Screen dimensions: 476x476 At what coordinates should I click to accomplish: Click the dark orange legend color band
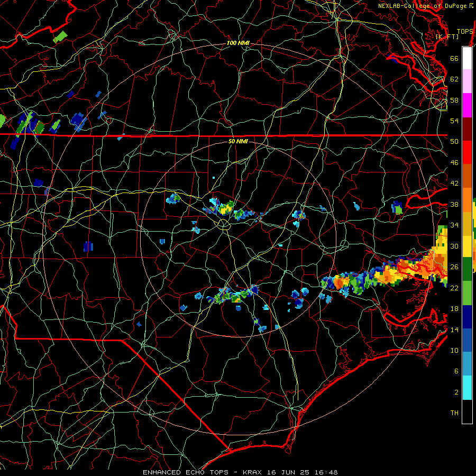pyautogui.click(x=467, y=176)
